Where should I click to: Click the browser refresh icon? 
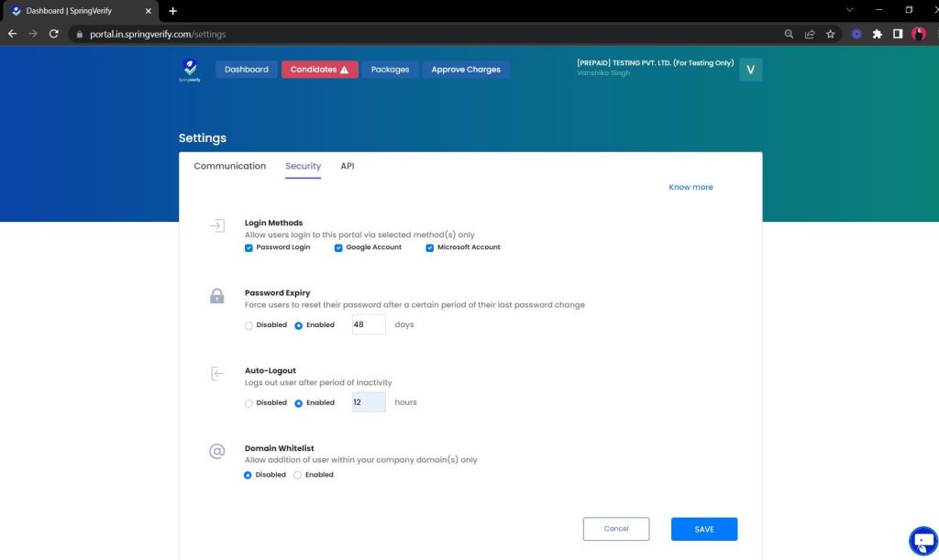click(54, 34)
